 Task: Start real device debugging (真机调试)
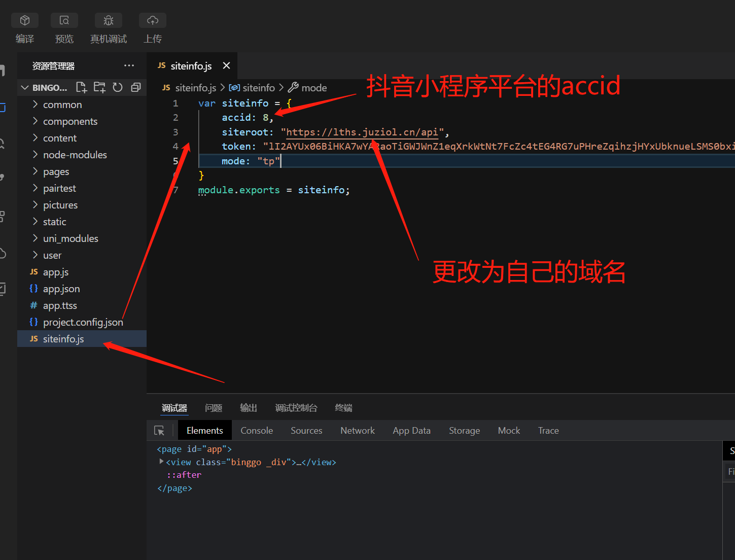click(109, 21)
